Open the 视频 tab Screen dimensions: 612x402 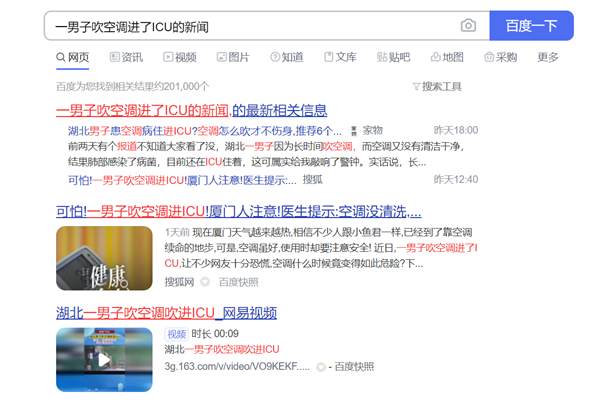point(180,57)
